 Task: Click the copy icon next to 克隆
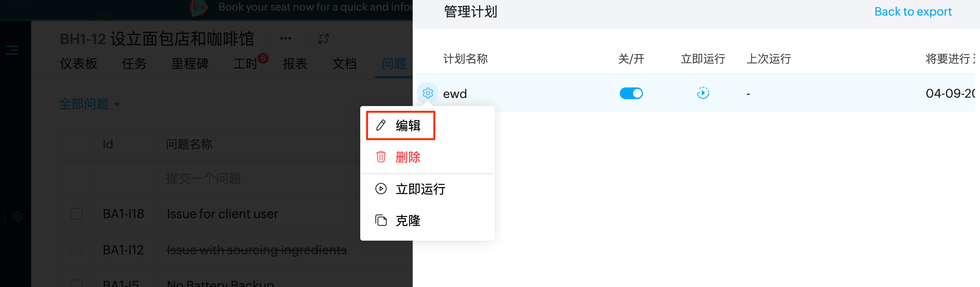click(381, 220)
